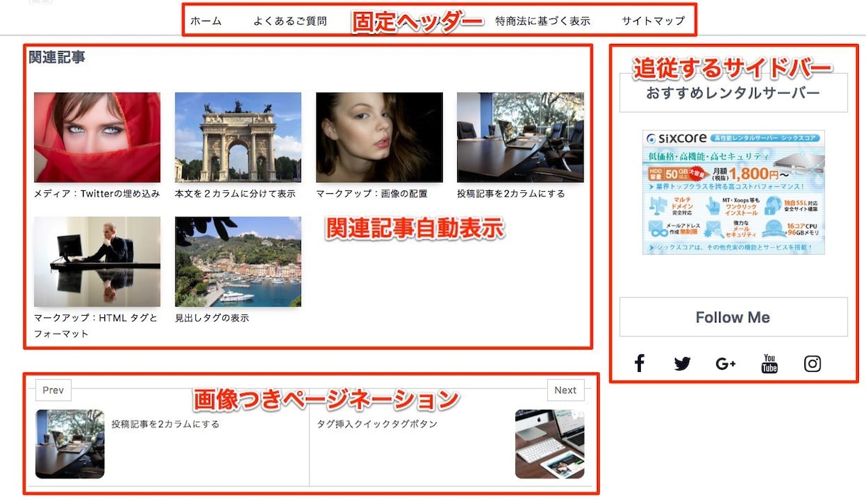866x504 pixels.
Task: Open article メディア：Twitterの埋め込み
Action: coord(97,193)
